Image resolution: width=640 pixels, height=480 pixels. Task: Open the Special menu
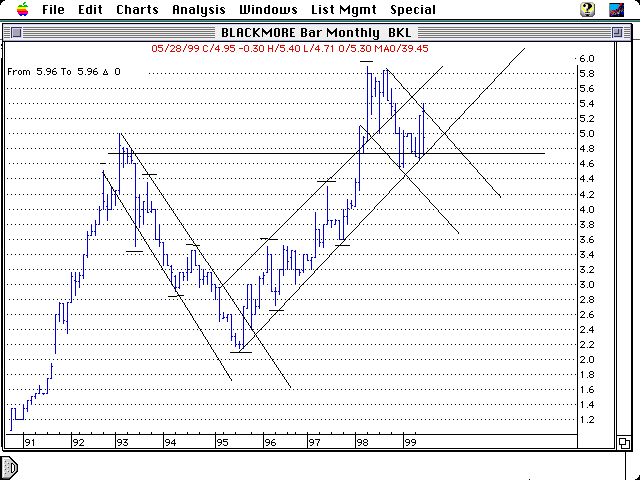413,9
